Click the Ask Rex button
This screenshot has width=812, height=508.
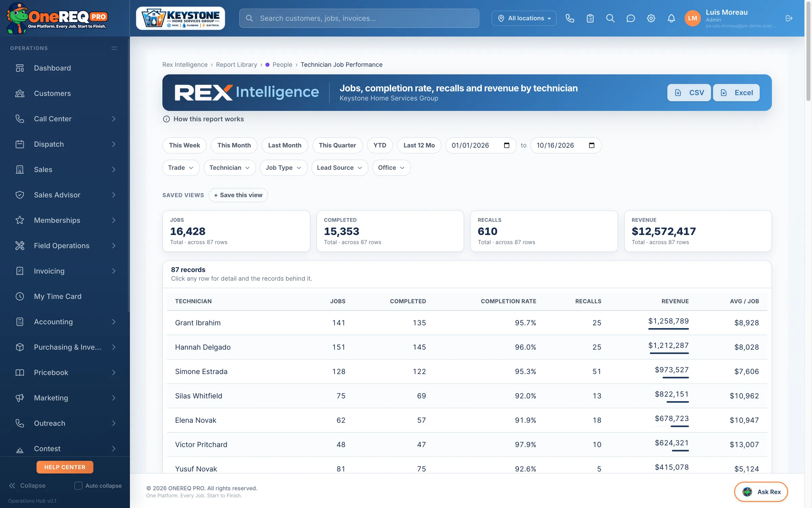tap(761, 492)
